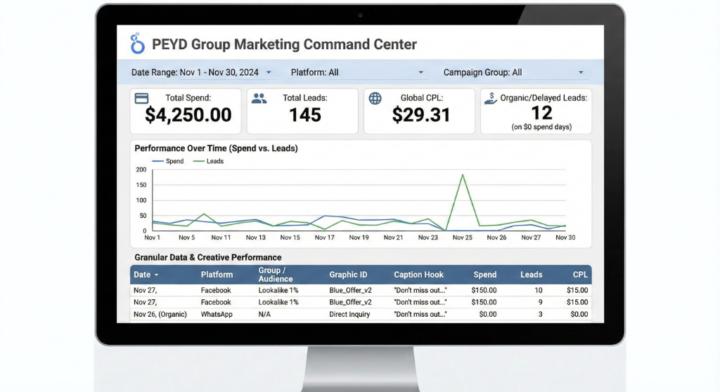
Task: Toggle the green Leads legend item
Action: 208,161
